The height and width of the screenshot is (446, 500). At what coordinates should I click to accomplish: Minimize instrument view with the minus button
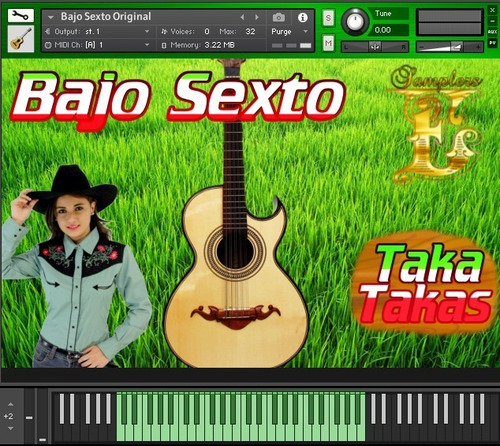point(493,21)
